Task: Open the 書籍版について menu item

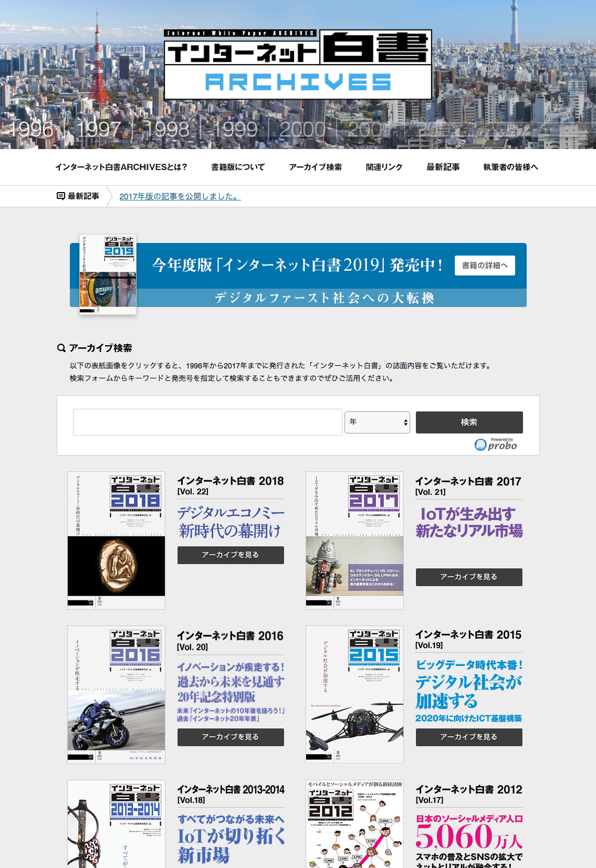Action: (238, 167)
